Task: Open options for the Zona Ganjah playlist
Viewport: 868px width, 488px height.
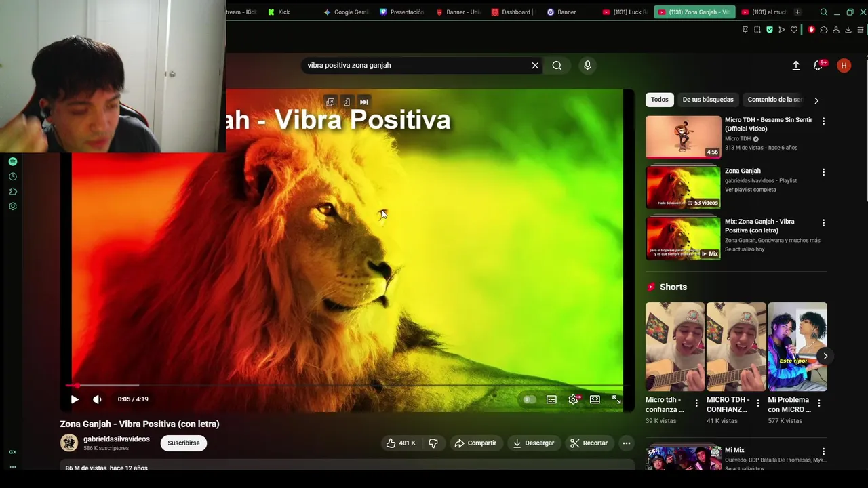Action: [823, 172]
